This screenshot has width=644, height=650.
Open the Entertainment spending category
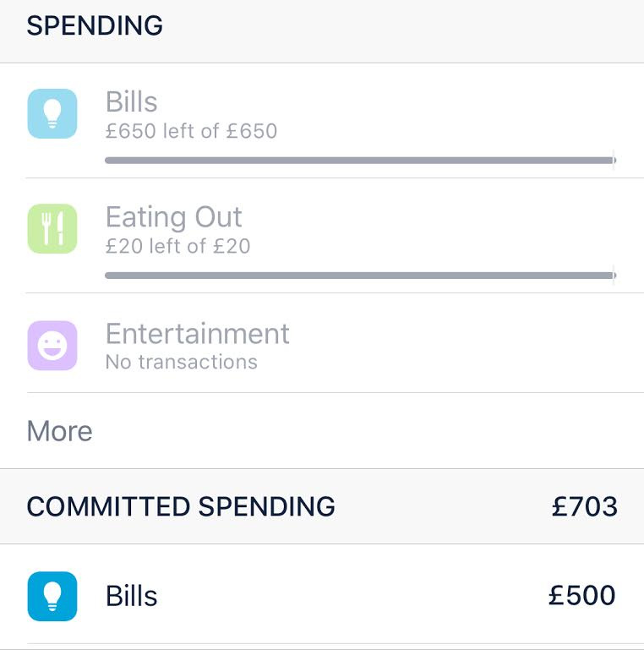point(197,333)
